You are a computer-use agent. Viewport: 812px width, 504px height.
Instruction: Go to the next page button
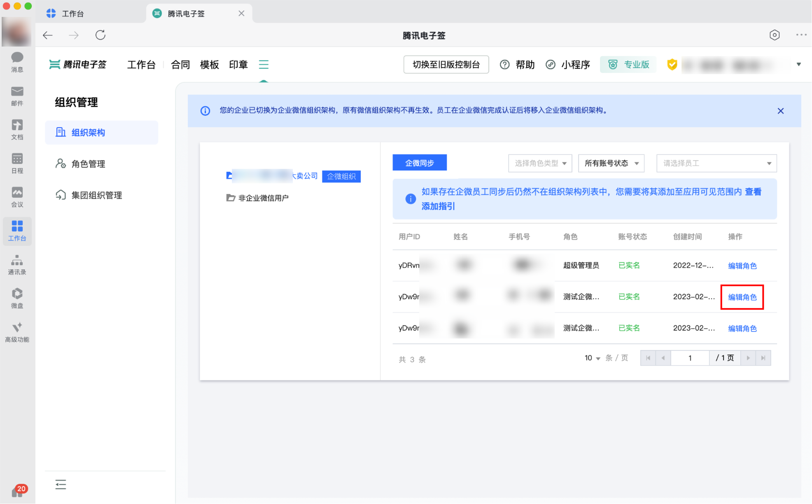point(748,358)
